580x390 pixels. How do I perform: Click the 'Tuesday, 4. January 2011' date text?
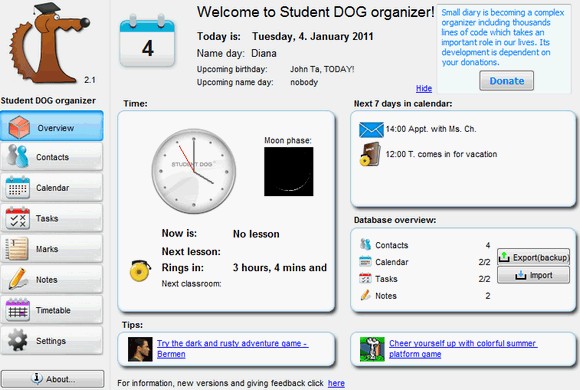(313, 36)
